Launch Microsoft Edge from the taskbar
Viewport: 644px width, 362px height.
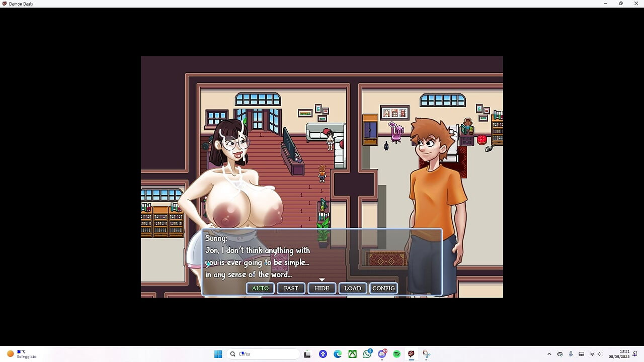pos(338,354)
